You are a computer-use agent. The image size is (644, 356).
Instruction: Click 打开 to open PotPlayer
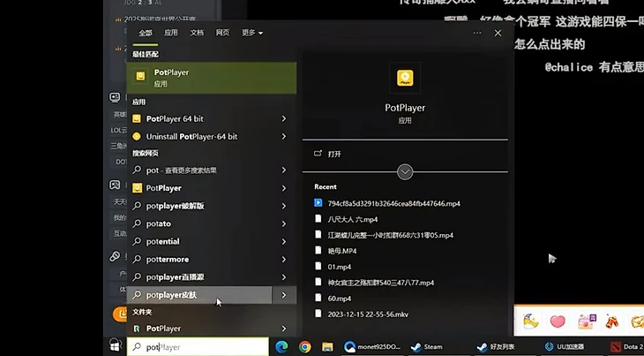click(334, 154)
